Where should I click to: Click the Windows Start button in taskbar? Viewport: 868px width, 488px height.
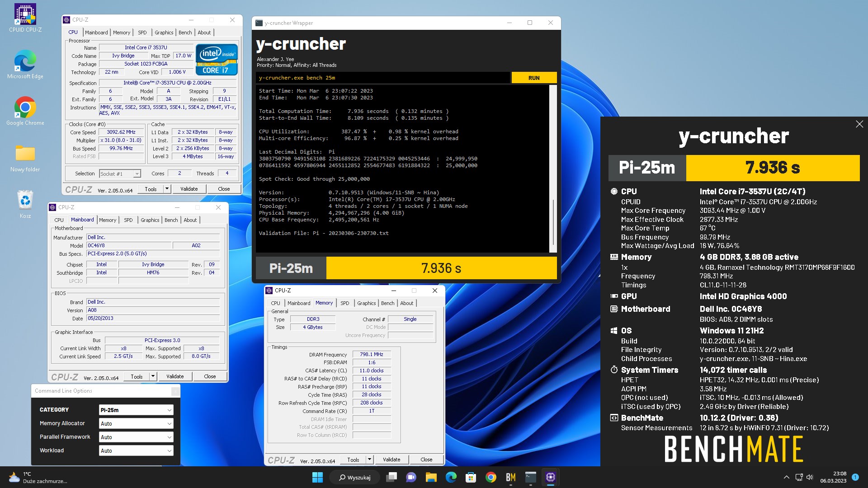point(317,477)
